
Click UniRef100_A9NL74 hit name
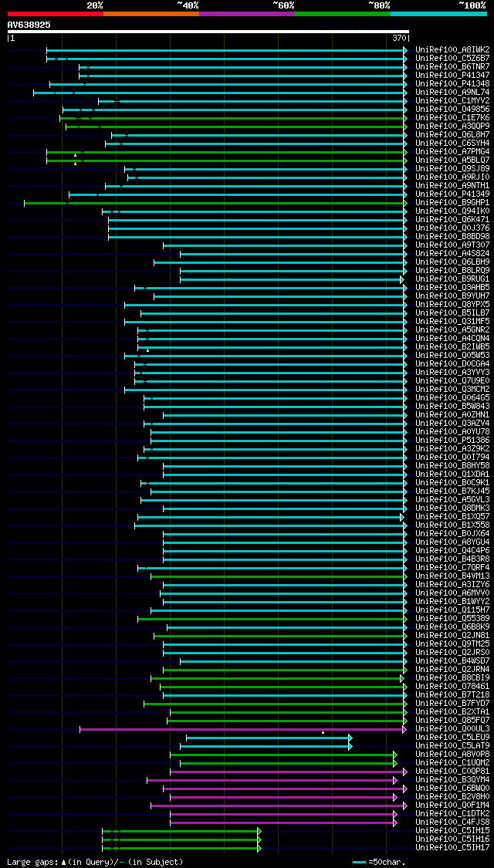click(452, 93)
